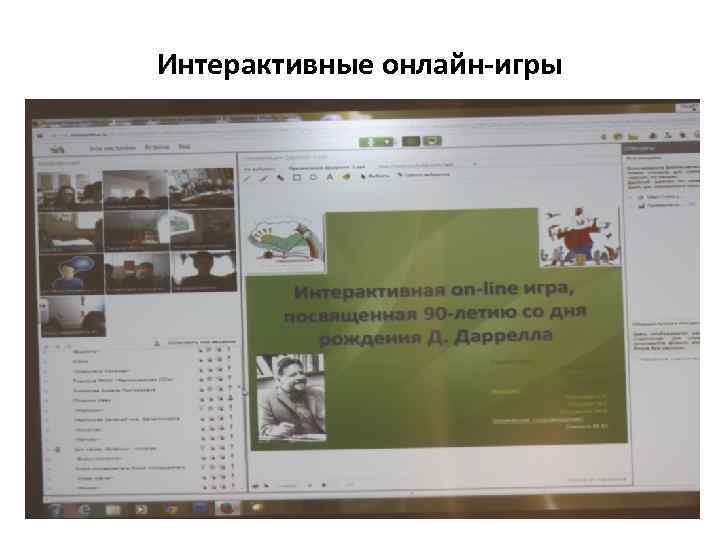720x540 pixels.
Task: Go to next slide using bottom arrow
Action: 267,485
